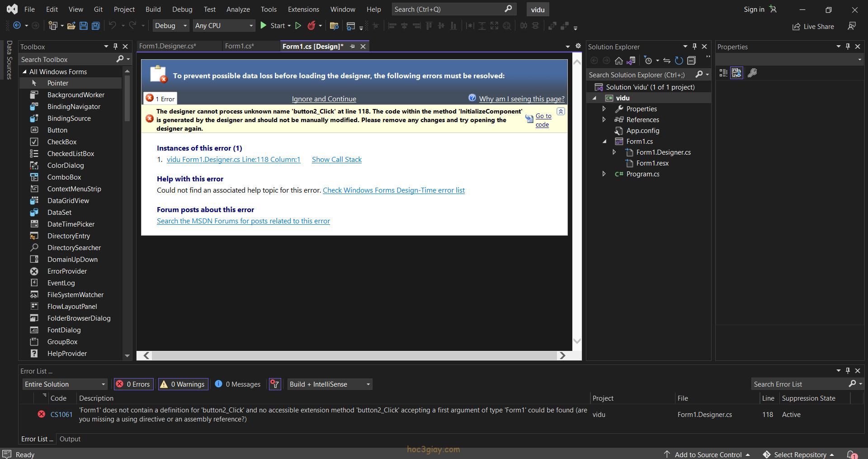Screen dimensions: 868x459
Task: Toggle the 0 Warnings filter button
Action: coord(183,384)
